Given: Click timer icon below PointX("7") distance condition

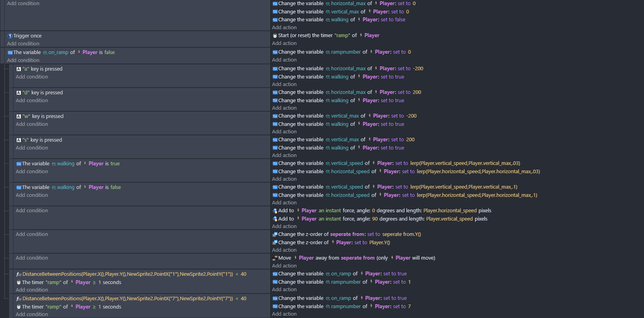Looking at the screenshot, I should [19, 307].
